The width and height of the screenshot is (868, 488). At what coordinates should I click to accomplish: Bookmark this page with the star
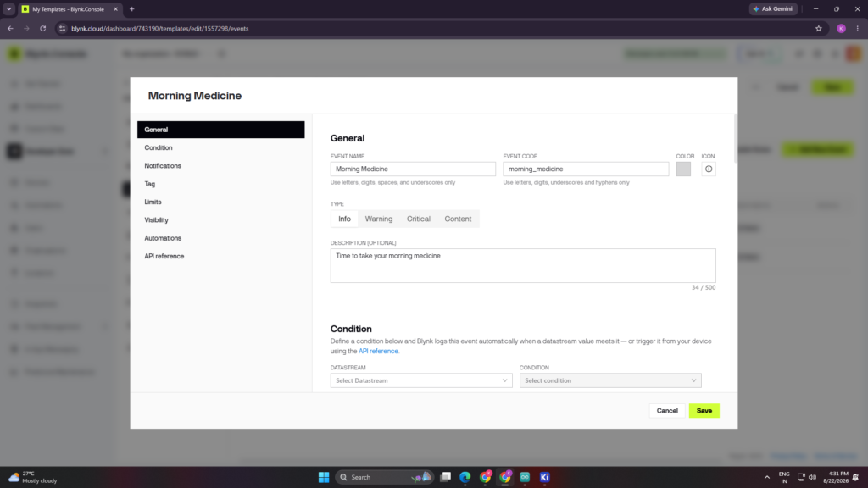pos(818,28)
